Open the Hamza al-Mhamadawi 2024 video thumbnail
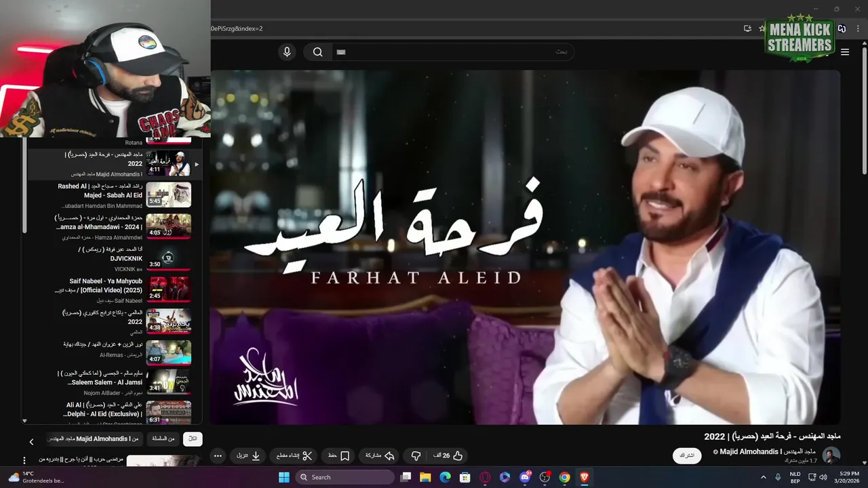This screenshot has width=868, height=488. 169,226
